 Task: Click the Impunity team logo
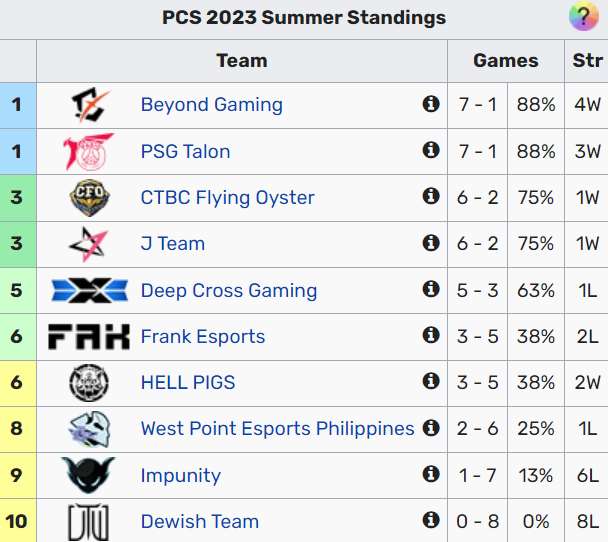tap(89, 475)
